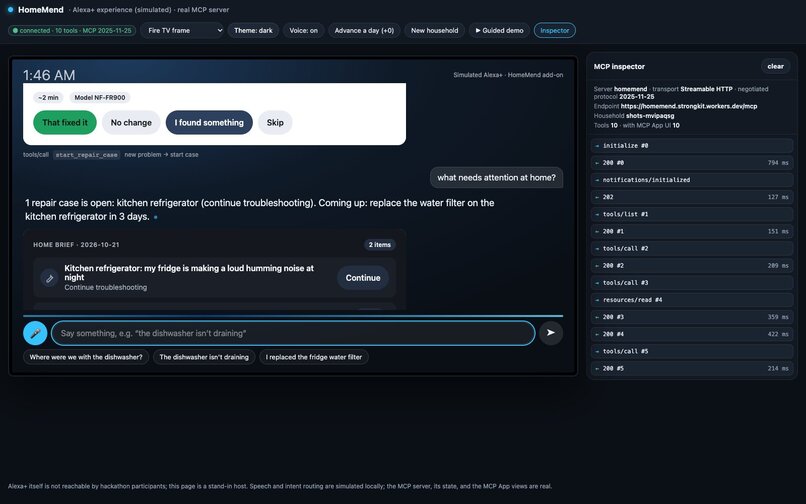
Task: Click the microphone icon button
Action: click(35, 333)
